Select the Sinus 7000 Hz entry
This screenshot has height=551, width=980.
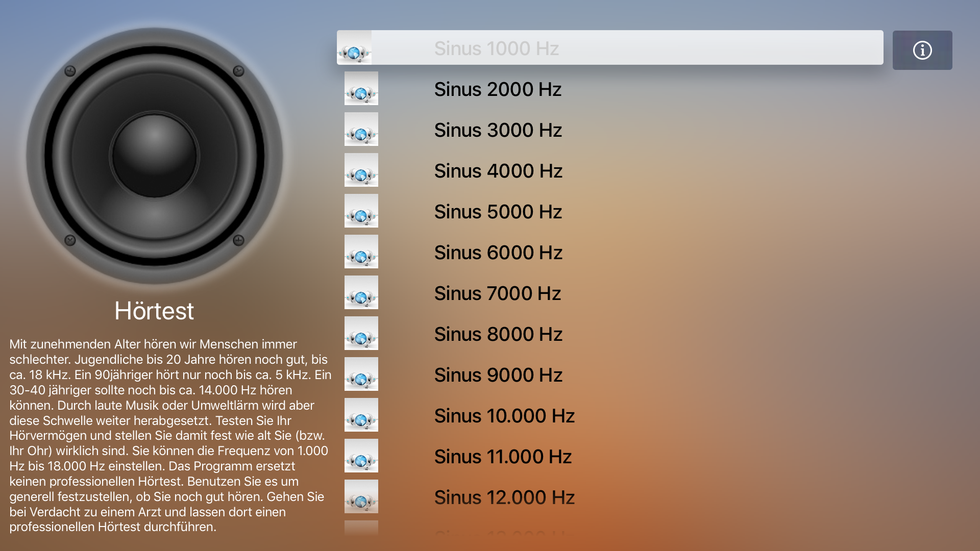click(x=610, y=293)
